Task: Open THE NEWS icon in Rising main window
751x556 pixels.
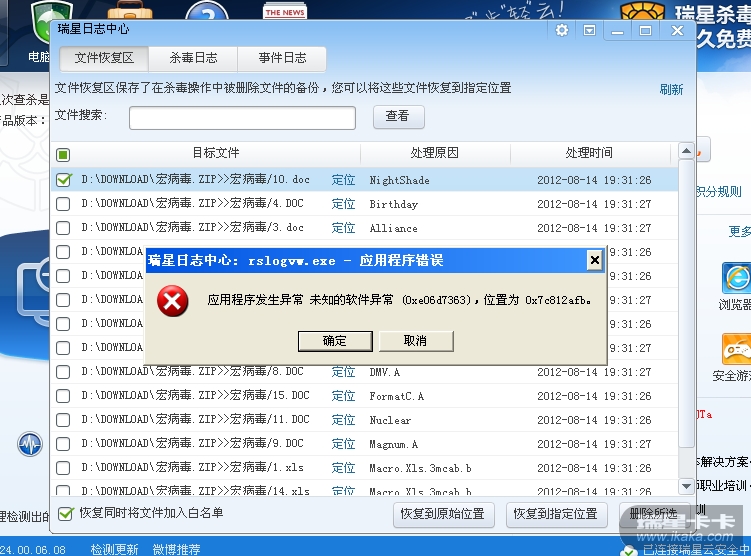Action: [x=285, y=11]
